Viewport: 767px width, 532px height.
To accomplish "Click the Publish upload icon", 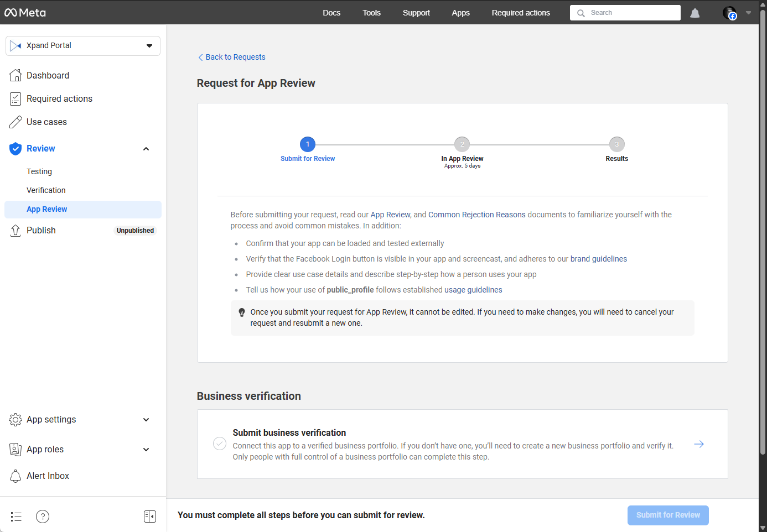I will click(15, 231).
